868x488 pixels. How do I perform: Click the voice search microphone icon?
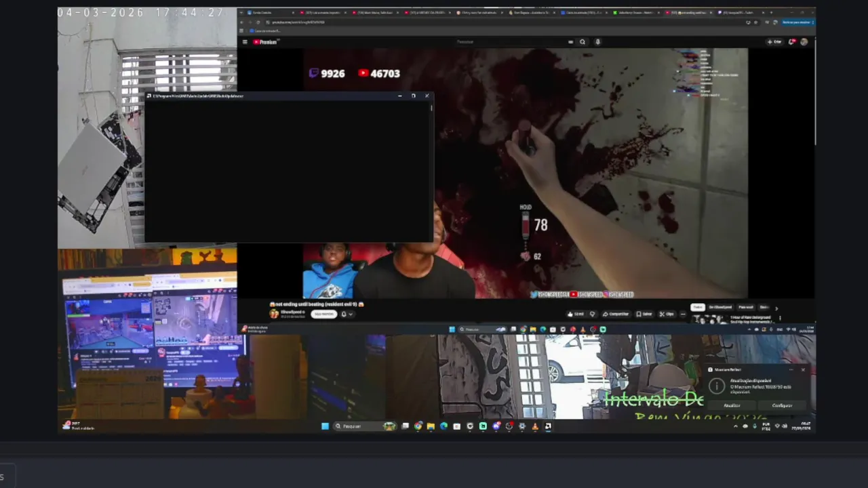pos(597,41)
